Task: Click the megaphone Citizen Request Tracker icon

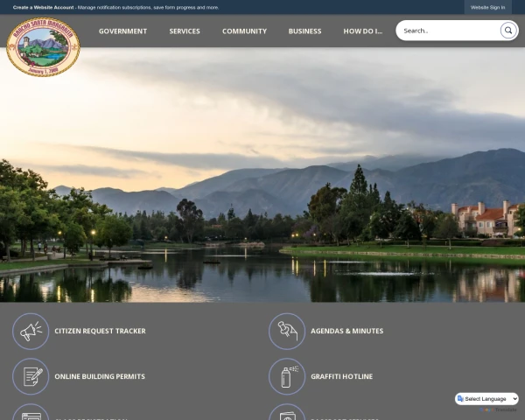Action: pos(31,332)
